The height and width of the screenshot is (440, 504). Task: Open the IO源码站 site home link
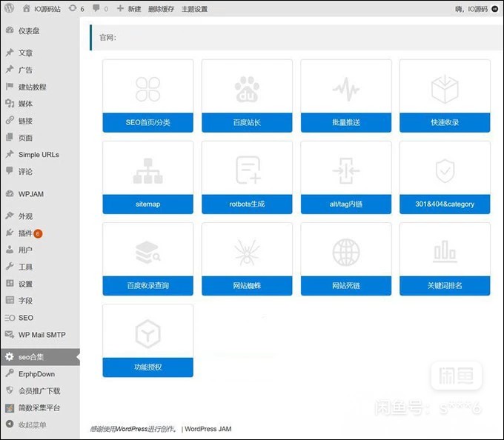pyautogui.click(x=42, y=9)
